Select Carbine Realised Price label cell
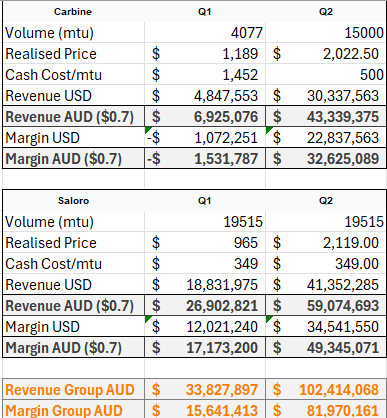 pyautogui.click(x=73, y=54)
